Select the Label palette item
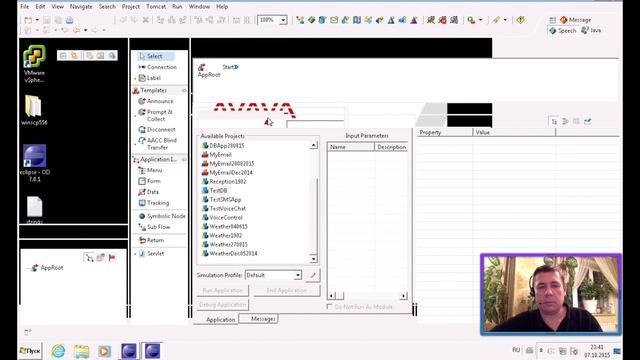 [x=150, y=78]
